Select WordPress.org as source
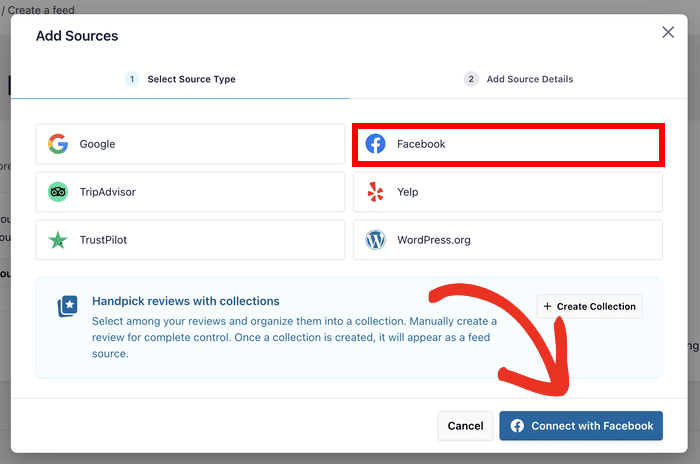This screenshot has width=700, height=464. pyautogui.click(x=508, y=240)
